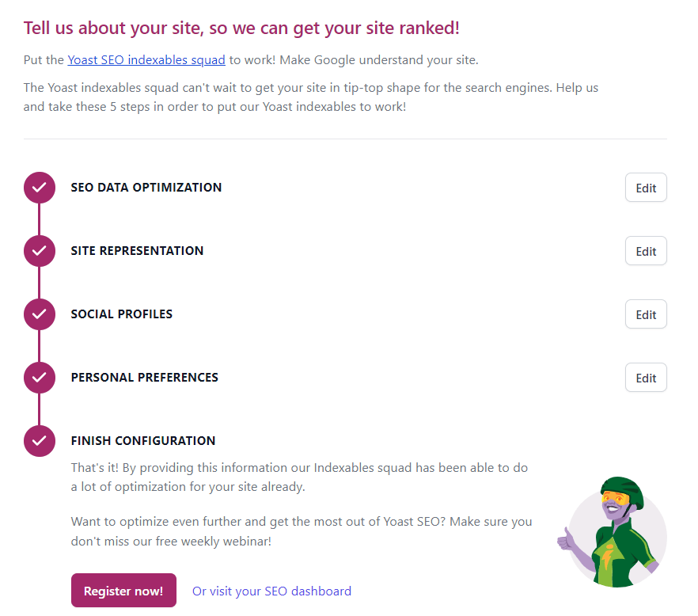Expand the SEO data optimization section
This screenshot has width=698, height=616.
[x=146, y=188]
